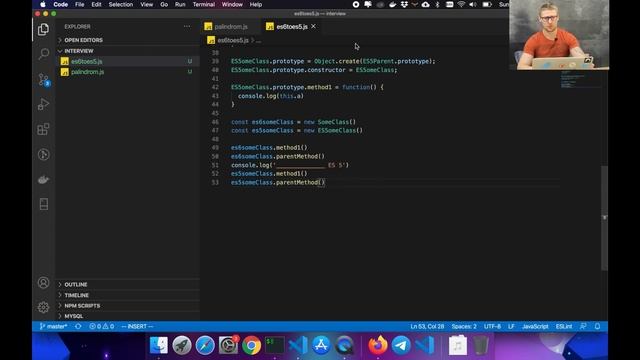Click the Wi-Fi menu bar icon
The image size is (640, 360).
coord(461,4)
